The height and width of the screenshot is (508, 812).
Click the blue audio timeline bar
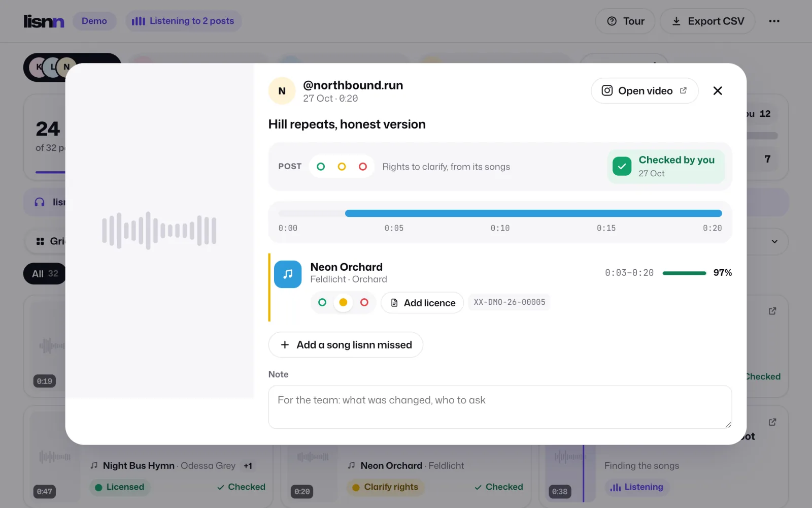click(533, 213)
